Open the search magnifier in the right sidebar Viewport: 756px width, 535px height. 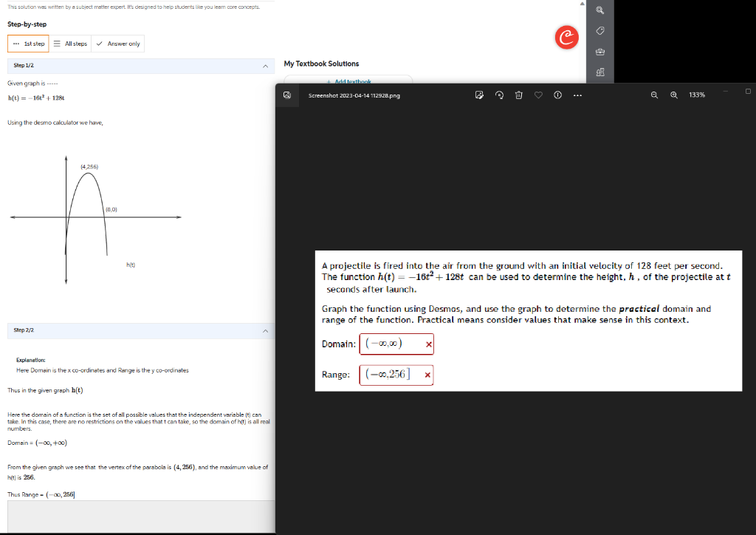599,10
